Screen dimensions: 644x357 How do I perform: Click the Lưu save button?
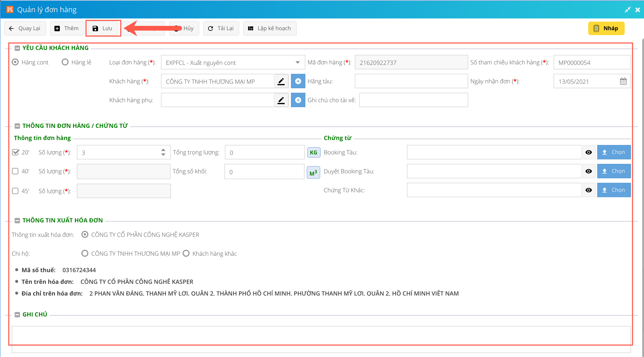point(103,28)
